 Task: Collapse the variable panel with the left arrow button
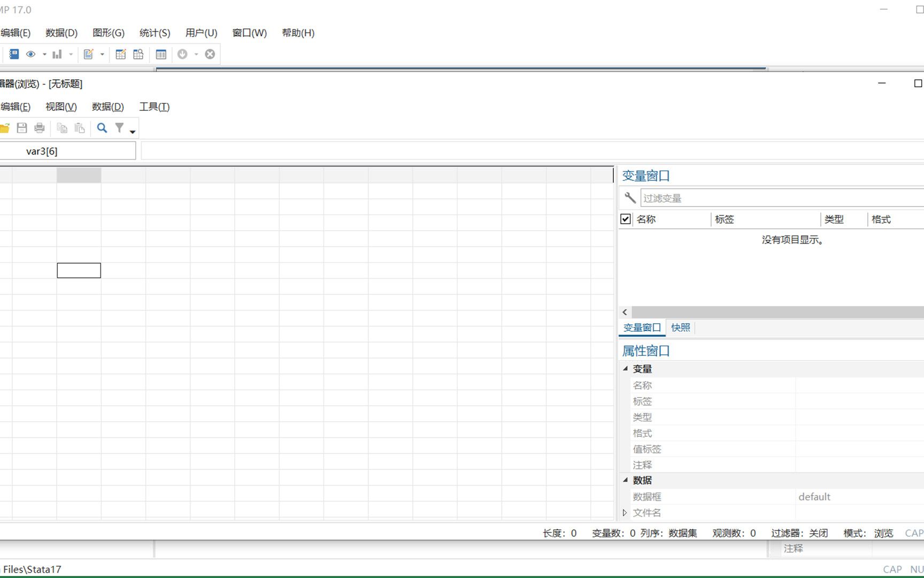624,312
